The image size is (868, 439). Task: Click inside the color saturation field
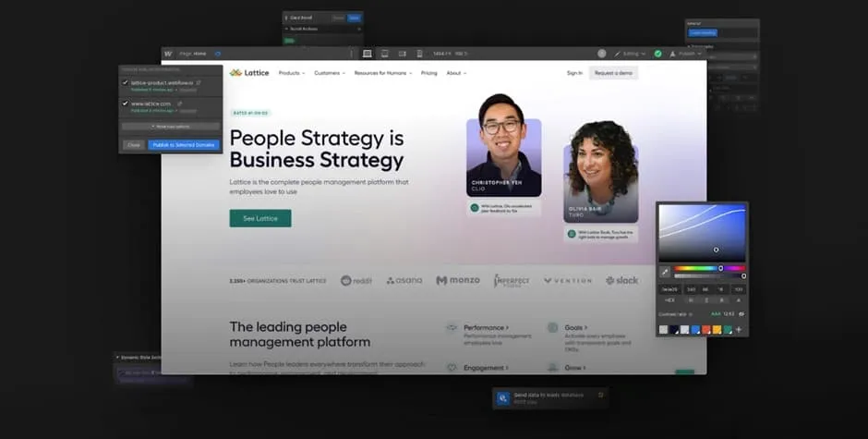point(702,233)
